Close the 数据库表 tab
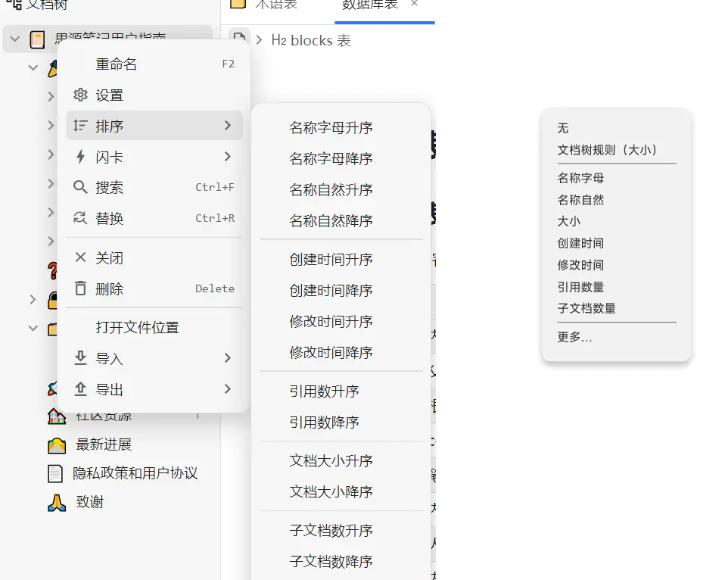Image resolution: width=728 pixels, height=580 pixels. 415,4
